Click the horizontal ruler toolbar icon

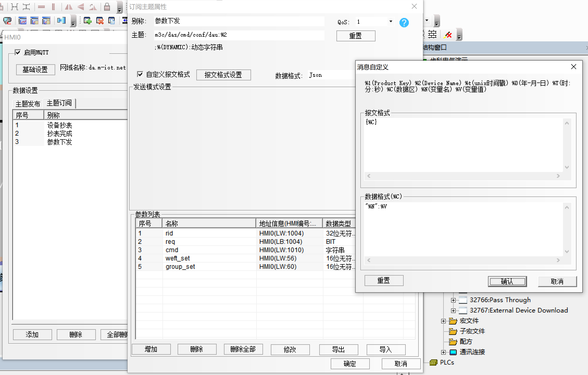pyautogui.click(x=41, y=7)
